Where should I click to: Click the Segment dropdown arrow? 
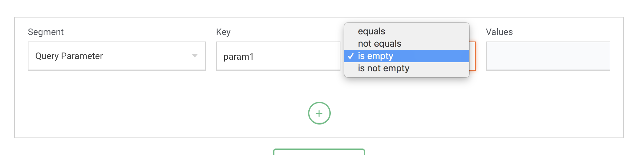pos(194,56)
